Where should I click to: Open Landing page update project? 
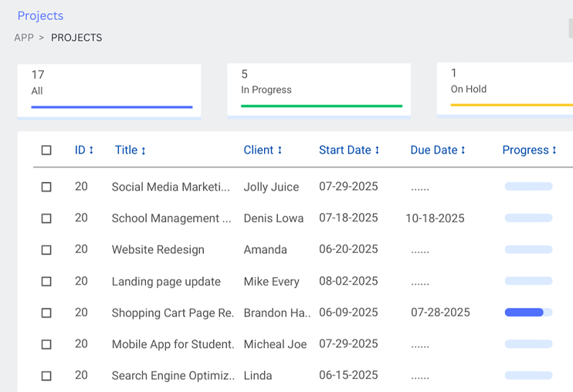[166, 282]
